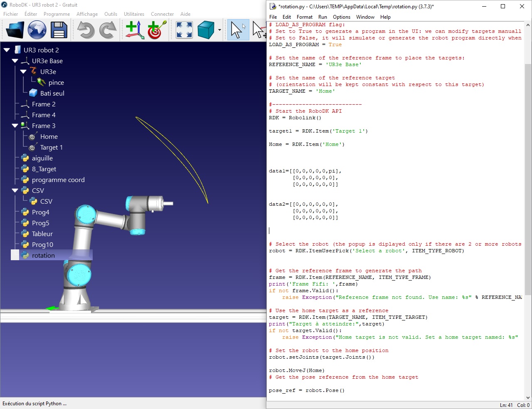Activate the Select arrow tool
The image size is (532, 409).
(x=237, y=30)
